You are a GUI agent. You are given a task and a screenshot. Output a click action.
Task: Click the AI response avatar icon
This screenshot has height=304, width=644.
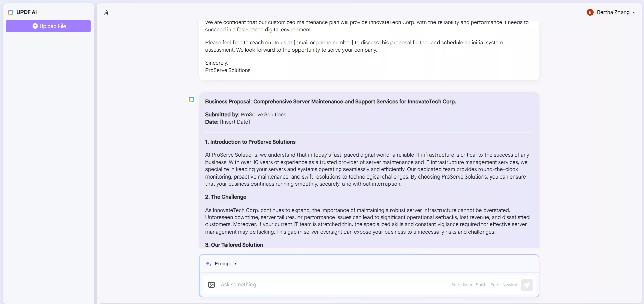point(191,100)
